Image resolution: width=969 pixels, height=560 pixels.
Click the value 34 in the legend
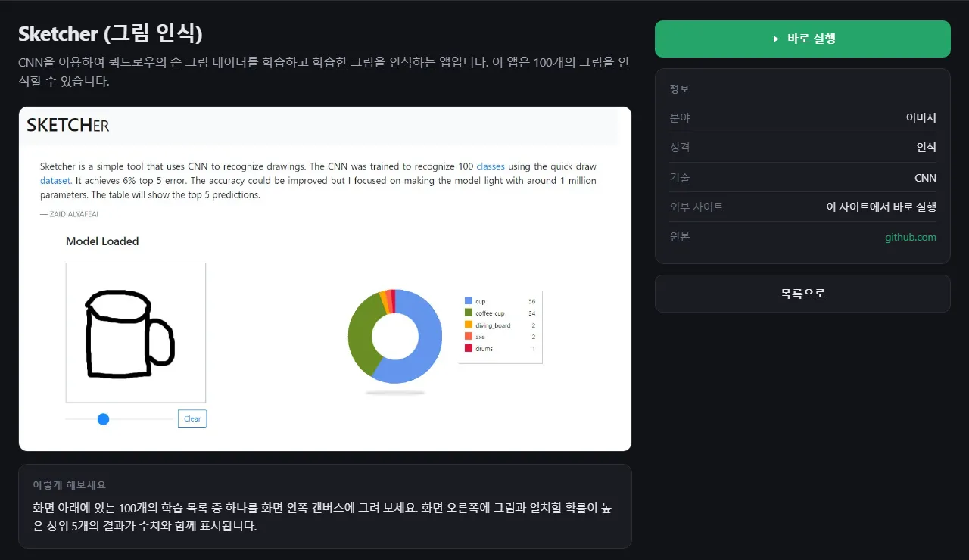pyautogui.click(x=532, y=313)
